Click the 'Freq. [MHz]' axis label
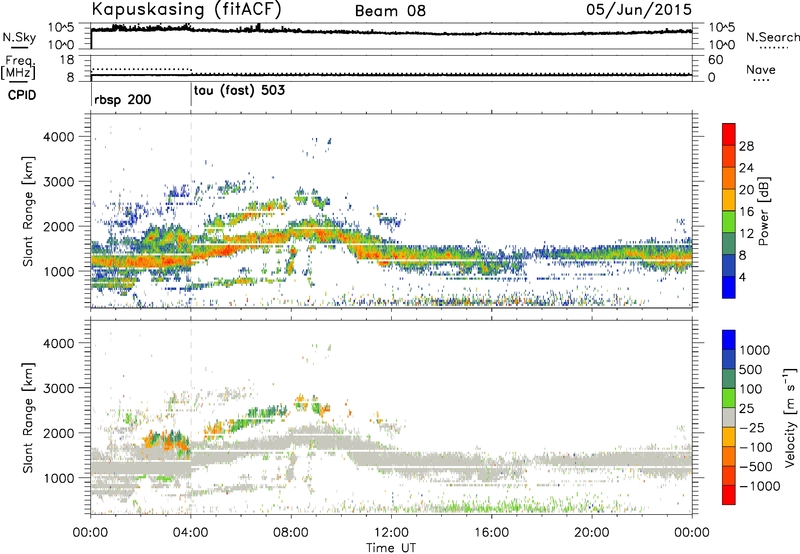 pyautogui.click(x=18, y=68)
